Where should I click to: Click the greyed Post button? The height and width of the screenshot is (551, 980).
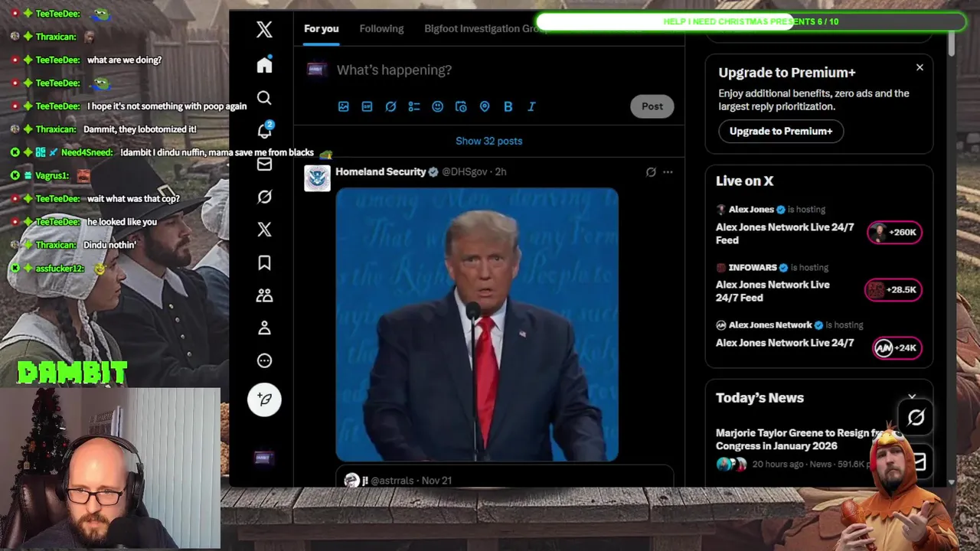[652, 106]
